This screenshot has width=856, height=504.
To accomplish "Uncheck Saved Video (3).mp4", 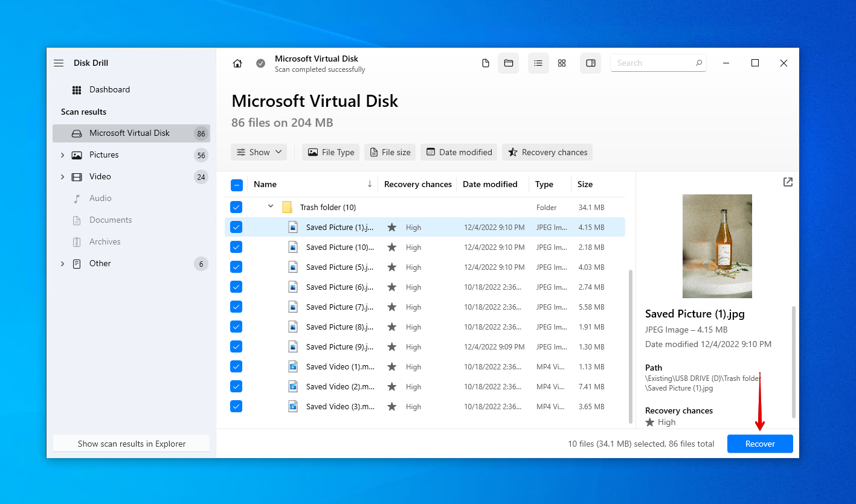I will [236, 406].
